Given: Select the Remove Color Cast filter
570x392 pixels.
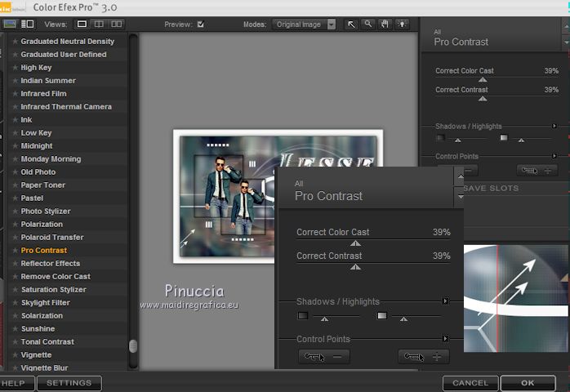Looking at the screenshot, I should click(68, 276).
